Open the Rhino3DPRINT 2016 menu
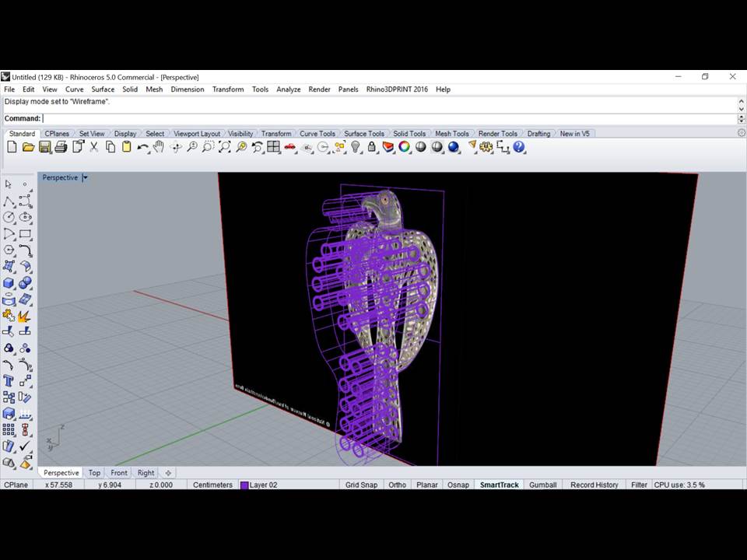 397,89
